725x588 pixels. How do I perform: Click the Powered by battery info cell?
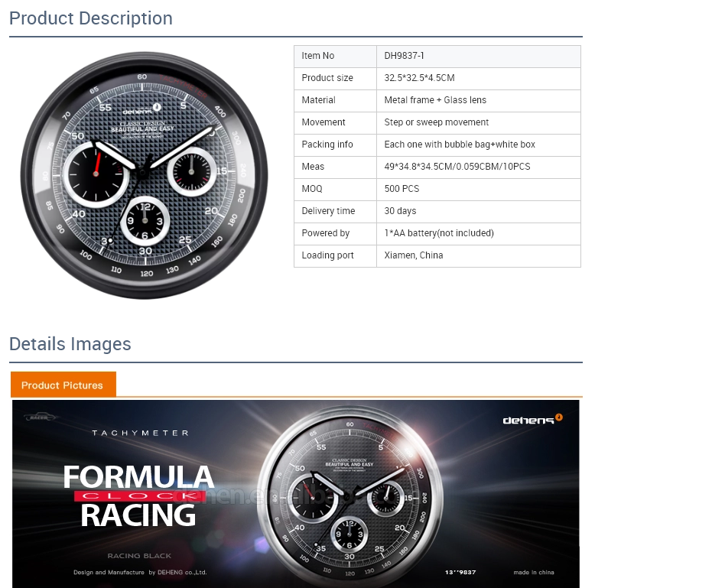point(479,234)
